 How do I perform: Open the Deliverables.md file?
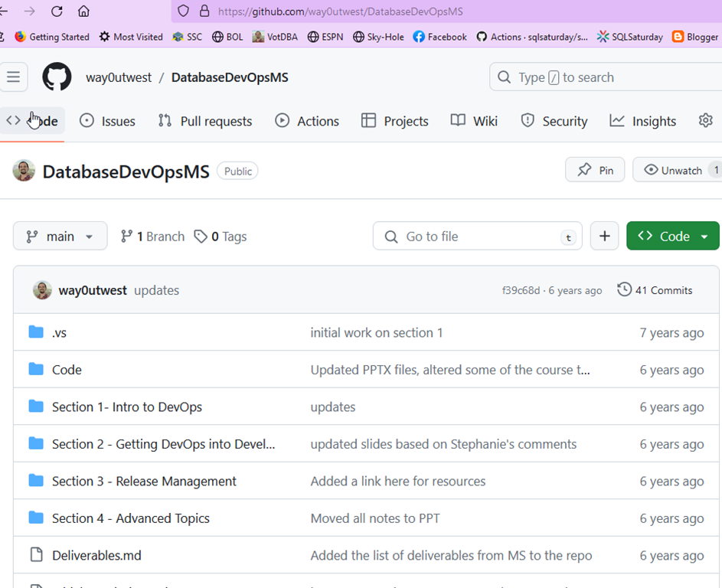(96, 555)
